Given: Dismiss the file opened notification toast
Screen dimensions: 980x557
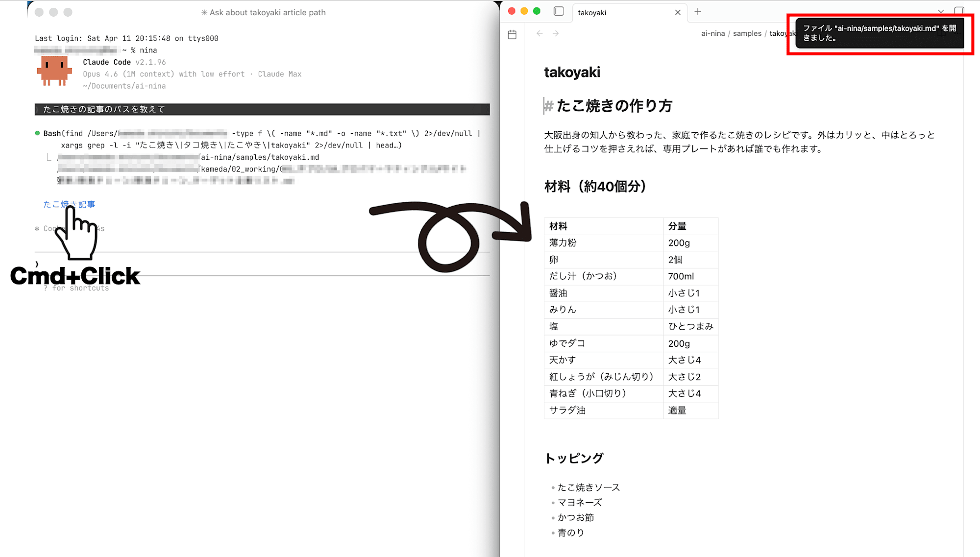Looking at the screenshot, I should tap(879, 33).
